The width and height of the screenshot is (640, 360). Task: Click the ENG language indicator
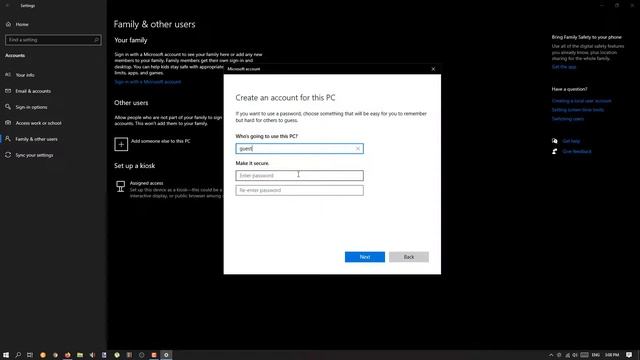[x=596, y=355]
